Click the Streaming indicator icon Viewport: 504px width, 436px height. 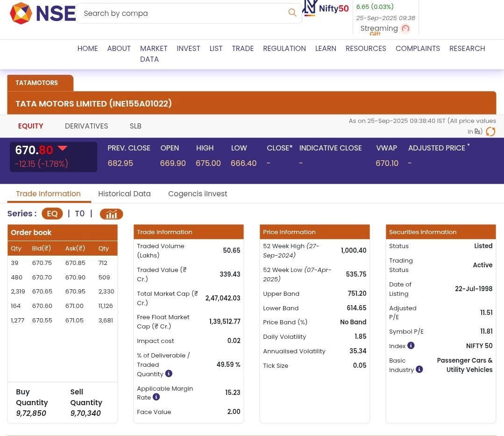pyautogui.click(x=405, y=29)
